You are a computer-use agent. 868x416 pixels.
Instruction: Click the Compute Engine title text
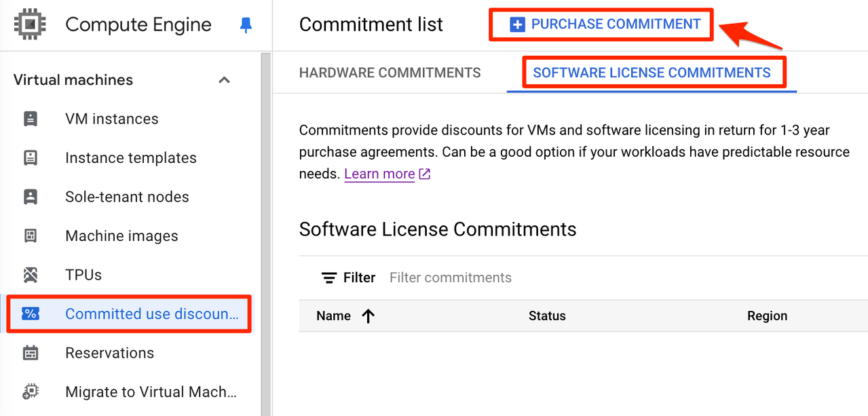click(x=138, y=25)
